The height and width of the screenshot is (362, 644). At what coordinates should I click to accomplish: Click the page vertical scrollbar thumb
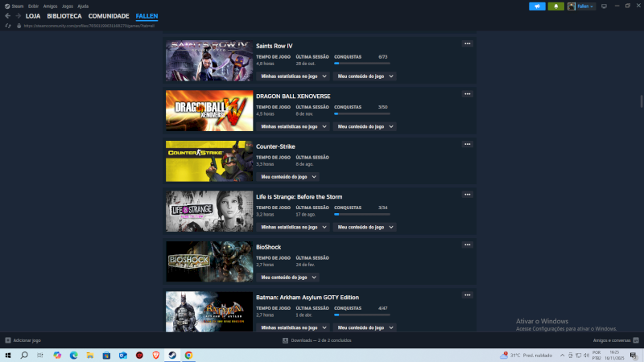pos(641,101)
